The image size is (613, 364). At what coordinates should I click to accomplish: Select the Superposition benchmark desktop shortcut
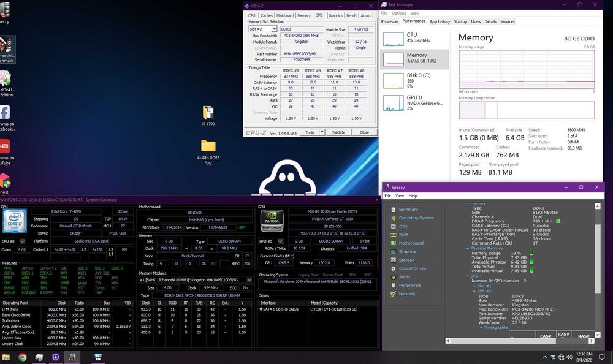[x=6, y=49]
